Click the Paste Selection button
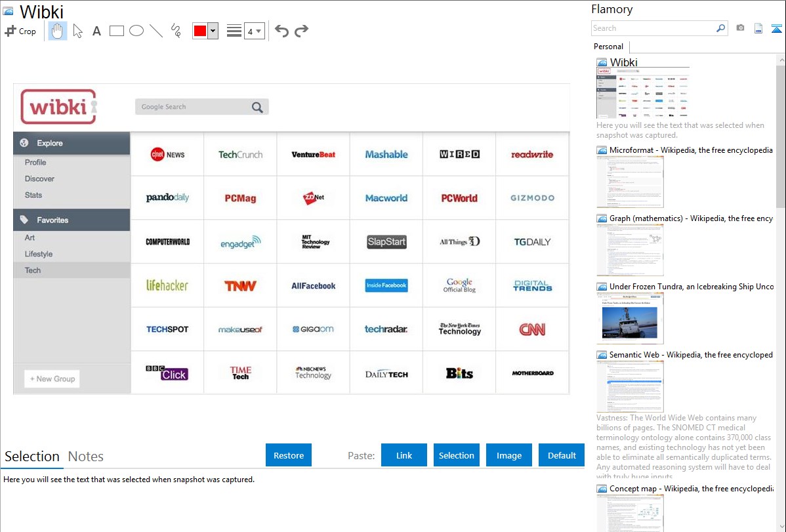This screenshot has width=786, height=532. click(x=456, y=455)
